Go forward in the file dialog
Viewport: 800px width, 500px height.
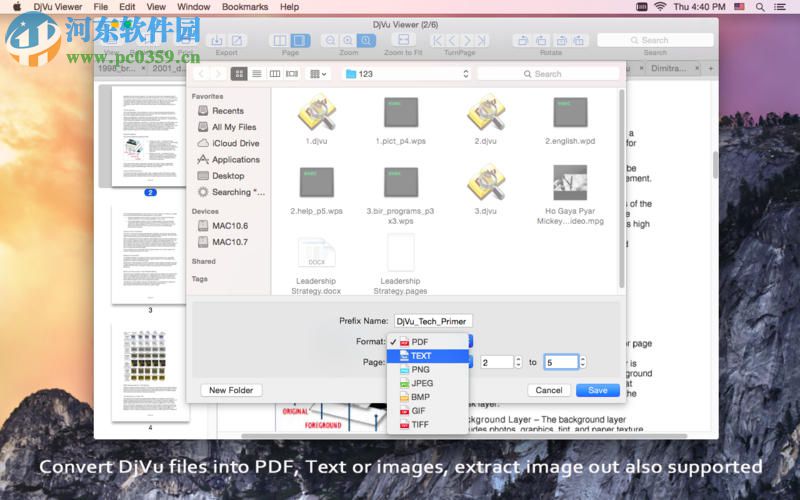coord(218,74)
